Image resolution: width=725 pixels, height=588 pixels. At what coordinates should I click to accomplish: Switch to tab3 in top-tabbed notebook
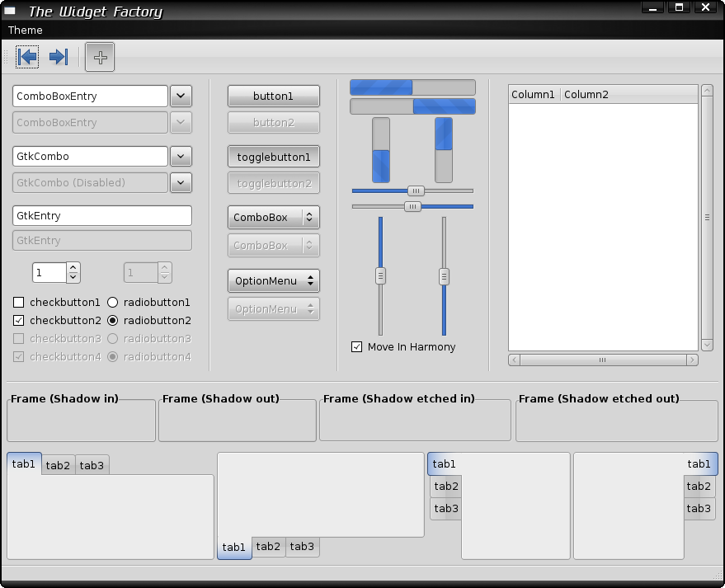coord(92,465)
